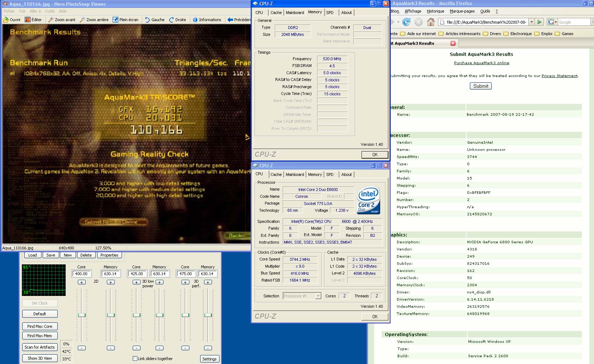
Task: Click Submit button on AquaMark3 page
Action: pyautogui.click(x=481, y=86)
